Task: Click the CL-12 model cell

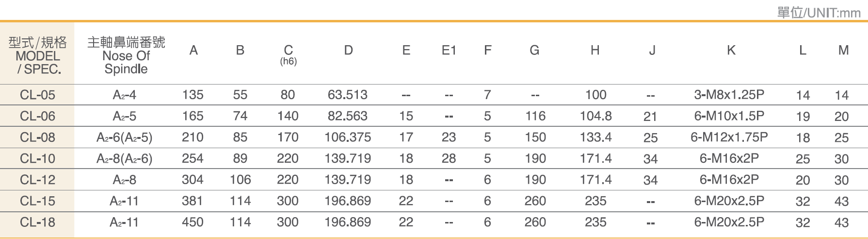Action: pyautogui.click(x=37, y=180)
